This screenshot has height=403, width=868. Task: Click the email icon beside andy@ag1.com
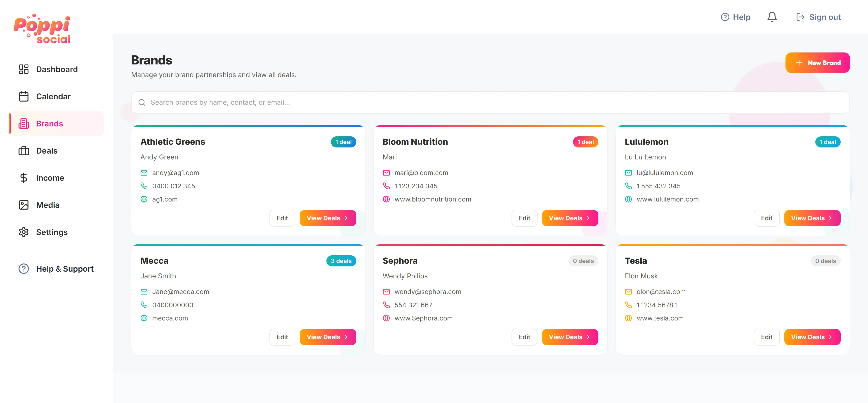pos(144,173)
